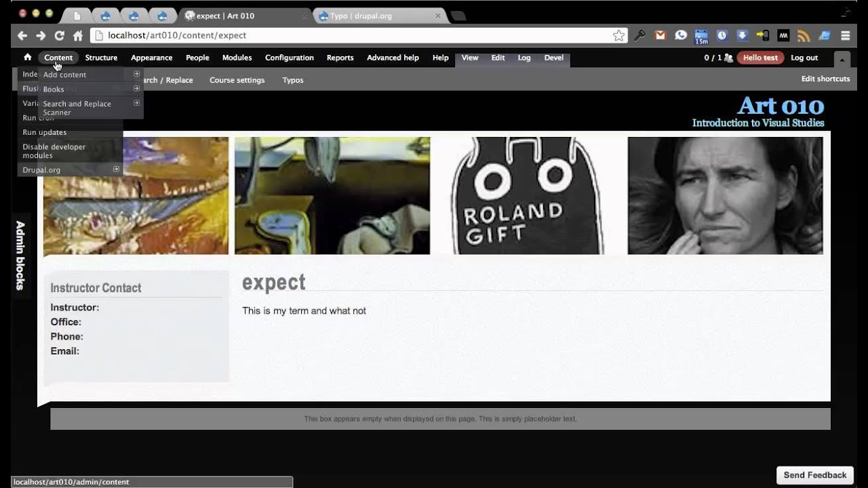Go to the Drupal admin home icon
The width and height of the screenshot is (868, 488).
[28, 58]
